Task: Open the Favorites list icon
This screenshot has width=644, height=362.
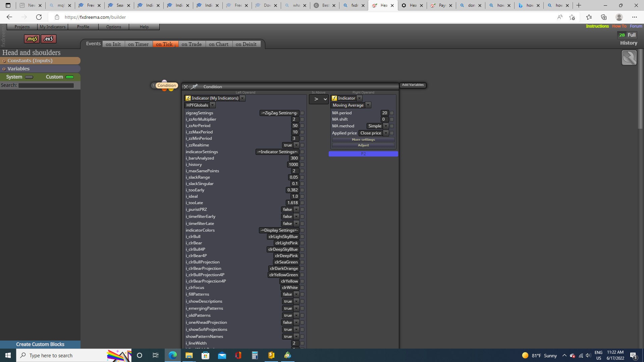Action: (x=589, y=17)
